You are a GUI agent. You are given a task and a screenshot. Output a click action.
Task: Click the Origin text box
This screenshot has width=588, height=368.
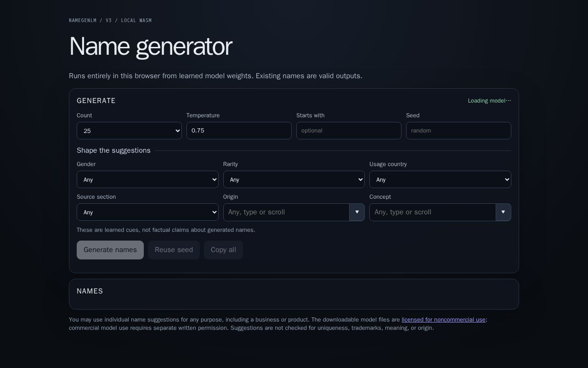coord(286,212)
